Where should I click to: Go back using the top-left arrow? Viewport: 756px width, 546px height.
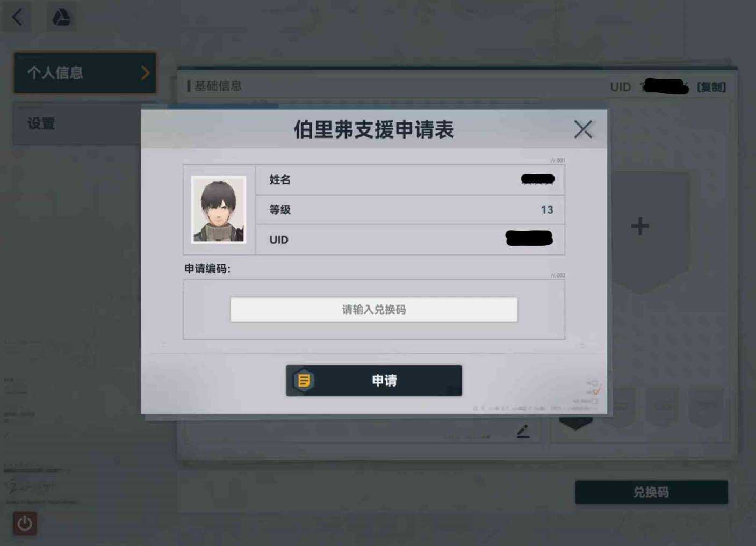point(17,17)
